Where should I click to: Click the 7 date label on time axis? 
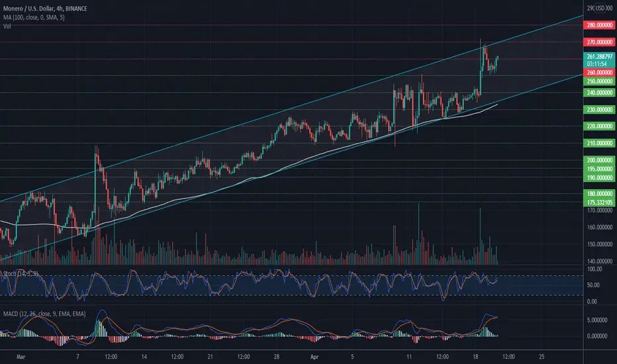click(x=78, y=357)
